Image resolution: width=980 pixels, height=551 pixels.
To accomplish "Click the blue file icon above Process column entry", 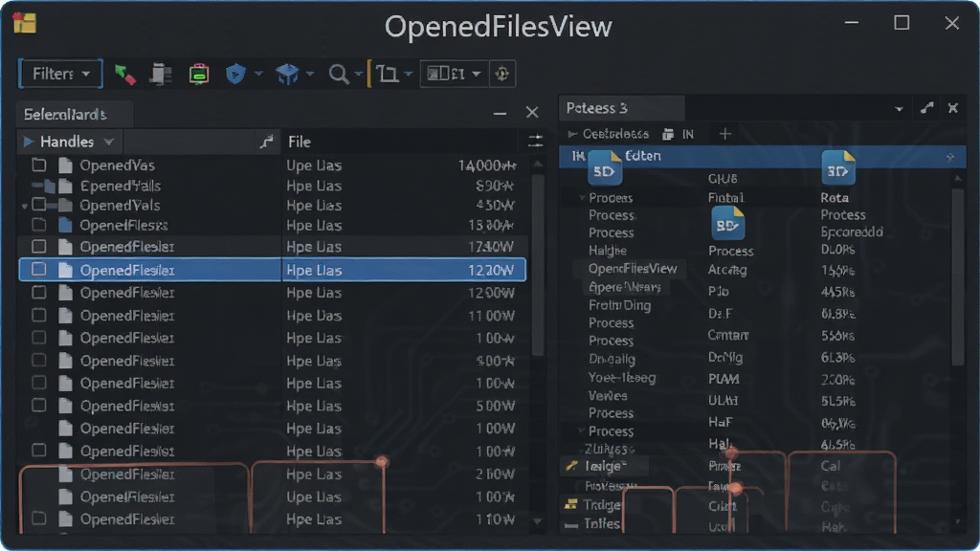I will (728, 223).
